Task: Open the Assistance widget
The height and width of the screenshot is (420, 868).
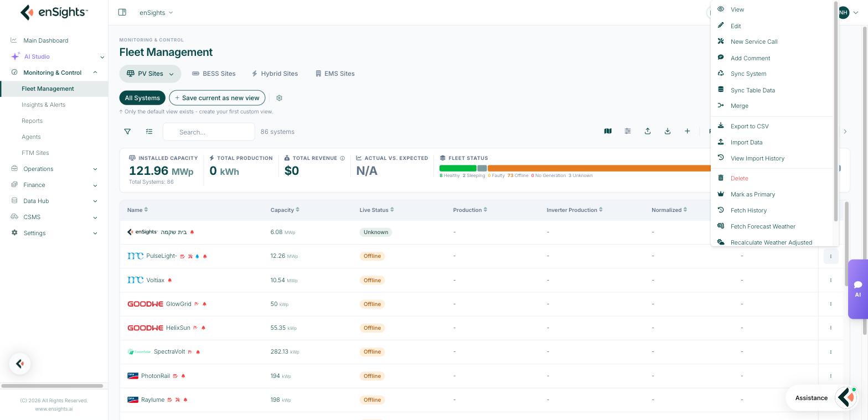Action: coord(821,398)
